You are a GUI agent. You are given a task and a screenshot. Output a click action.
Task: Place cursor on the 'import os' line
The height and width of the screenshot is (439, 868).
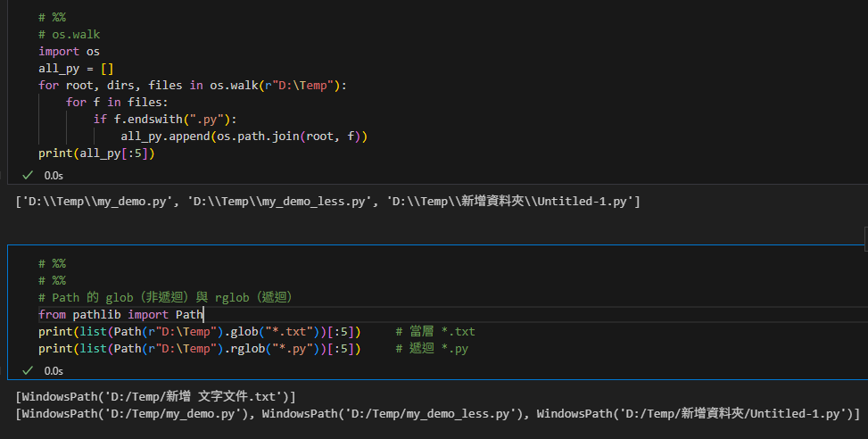[x=69, y=51]
